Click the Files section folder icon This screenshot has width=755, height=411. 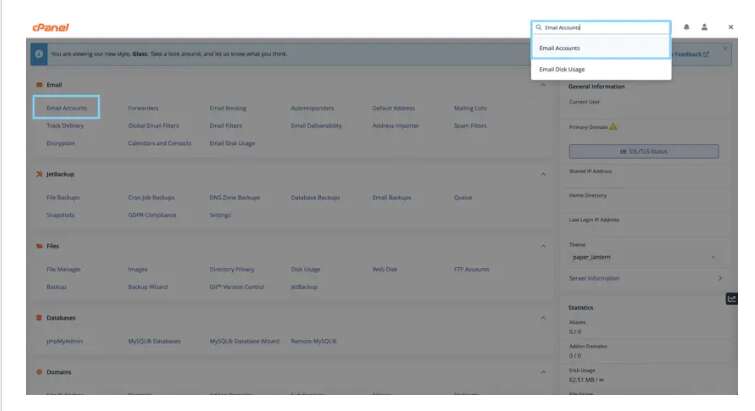point(39,245)
